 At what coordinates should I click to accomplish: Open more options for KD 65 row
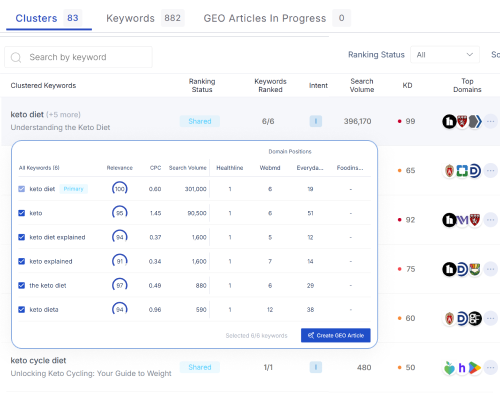(490, 171)
